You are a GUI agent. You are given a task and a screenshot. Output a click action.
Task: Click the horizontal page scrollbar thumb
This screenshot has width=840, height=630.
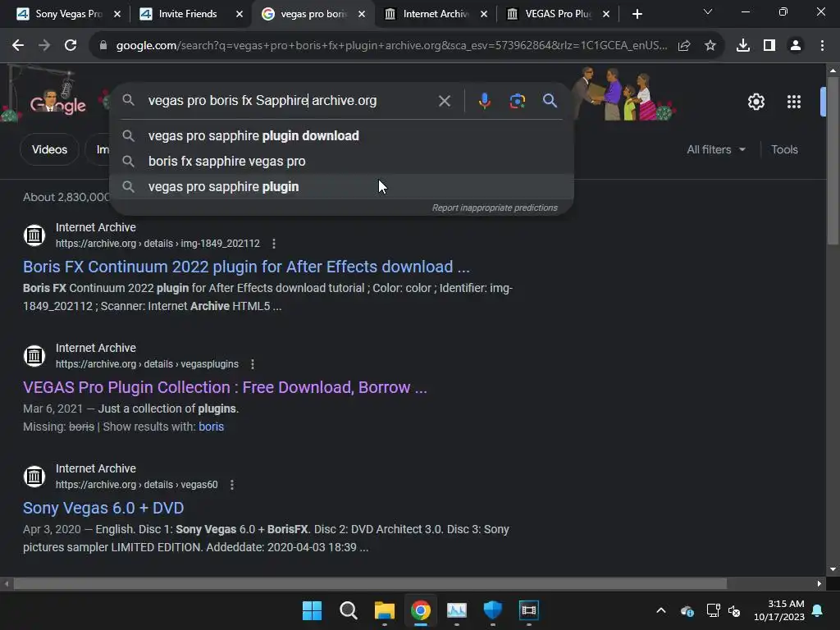pos(370,583)
